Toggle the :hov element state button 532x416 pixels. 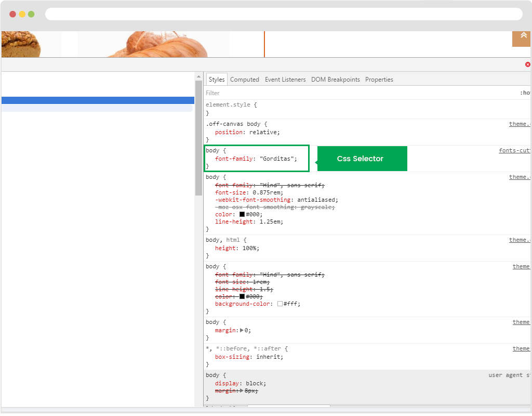(525, 93)
